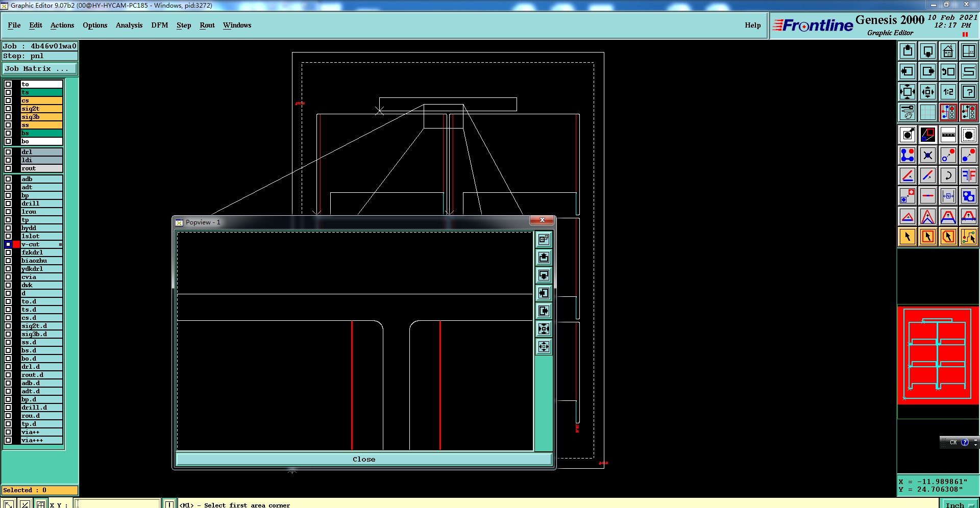
Task: Select the polygon area select arrow tool
Action: (x=948, y=237)
